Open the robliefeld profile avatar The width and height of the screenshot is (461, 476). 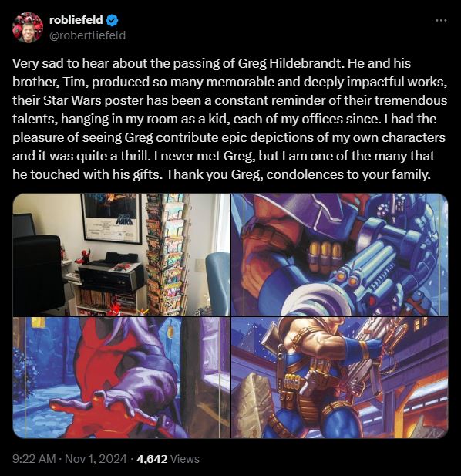point(28,28)
